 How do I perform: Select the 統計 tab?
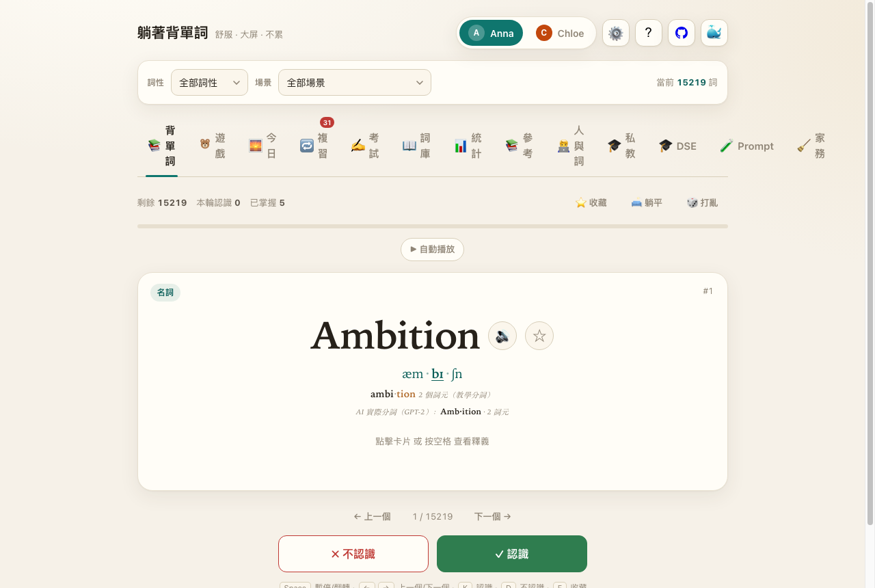pos(469,146)
